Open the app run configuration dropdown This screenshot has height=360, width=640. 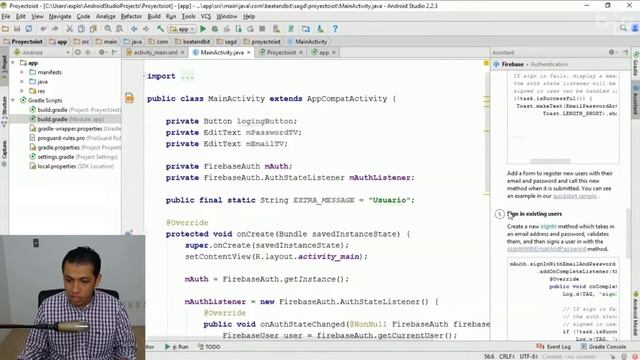point(182,29)
